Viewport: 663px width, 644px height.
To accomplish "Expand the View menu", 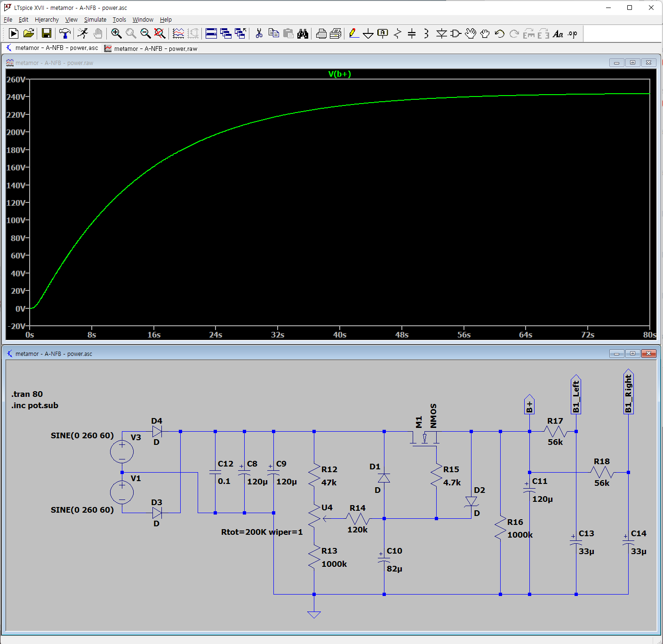I will point(71,20).
